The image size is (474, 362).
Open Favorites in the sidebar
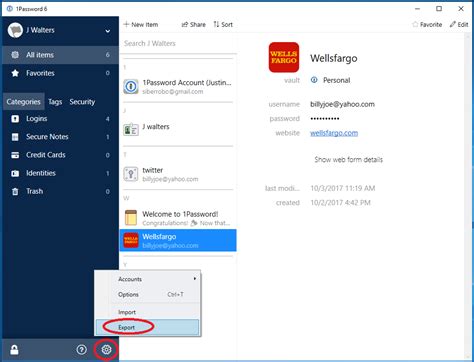(x=60, y=73)
